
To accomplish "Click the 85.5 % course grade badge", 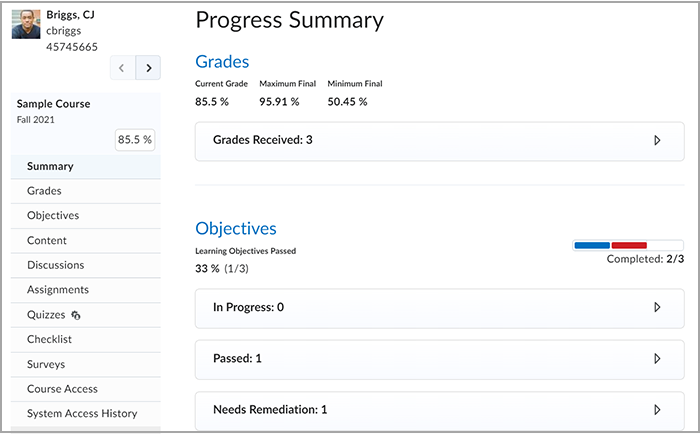I will pos(135,140).
